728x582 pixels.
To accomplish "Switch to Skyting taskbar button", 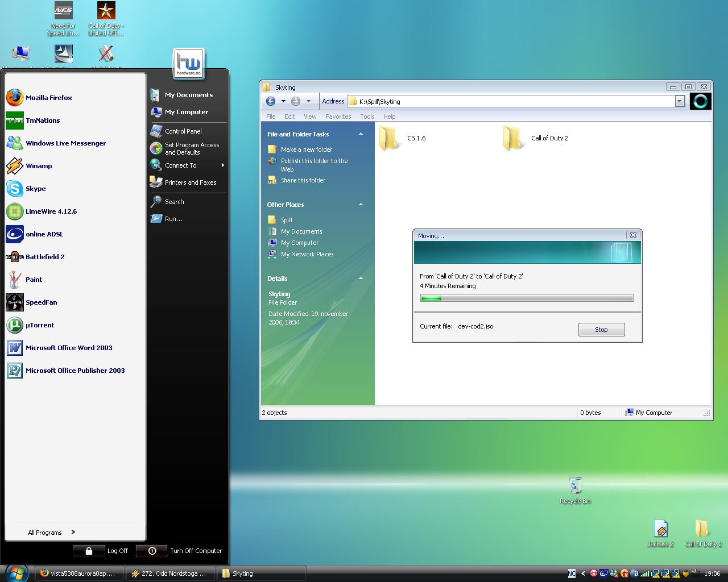I will tap(262, 573).
